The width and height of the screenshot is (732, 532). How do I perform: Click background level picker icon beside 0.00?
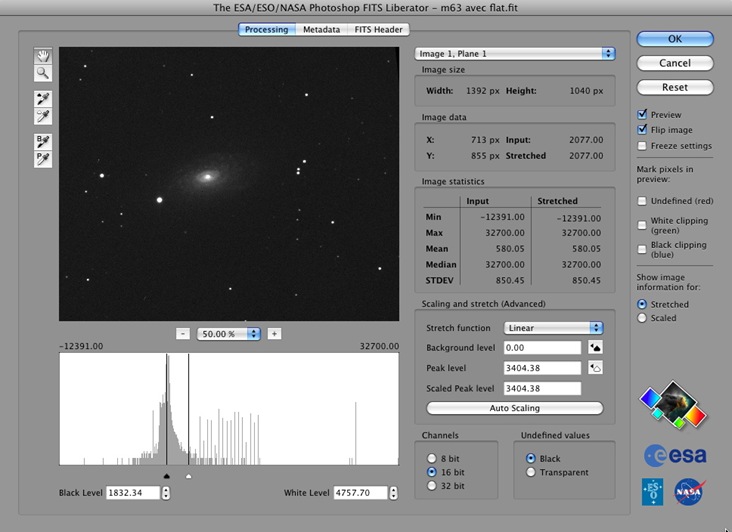(595, 347)
